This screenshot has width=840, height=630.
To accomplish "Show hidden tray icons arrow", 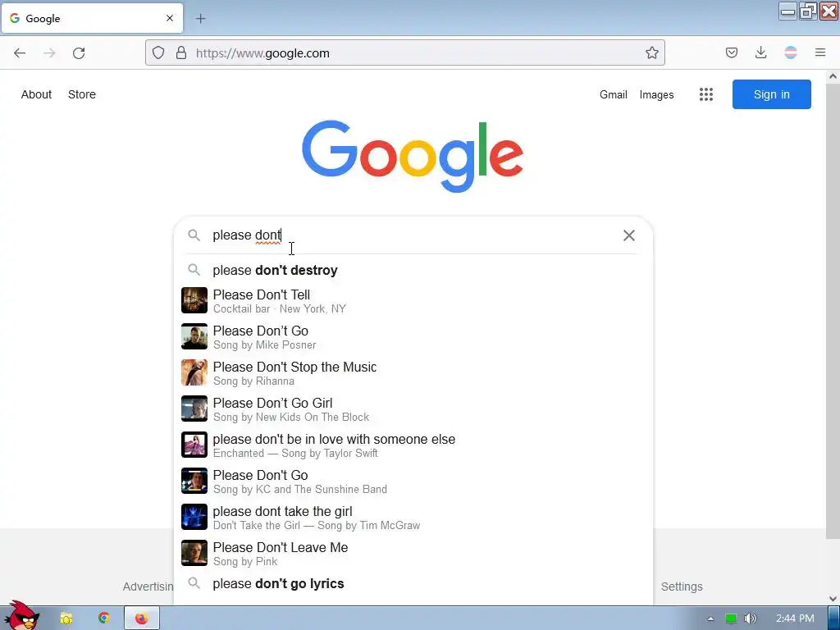I will [x=710, y=619].
